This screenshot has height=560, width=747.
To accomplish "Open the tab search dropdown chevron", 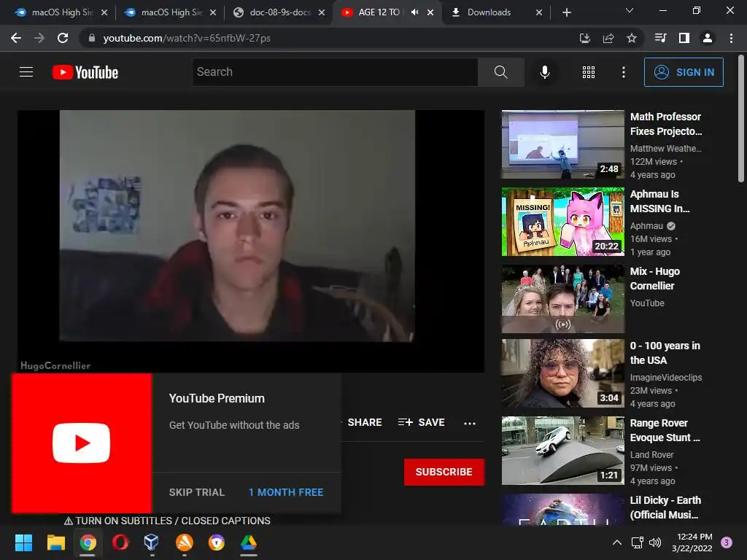I will click(629, 10).
